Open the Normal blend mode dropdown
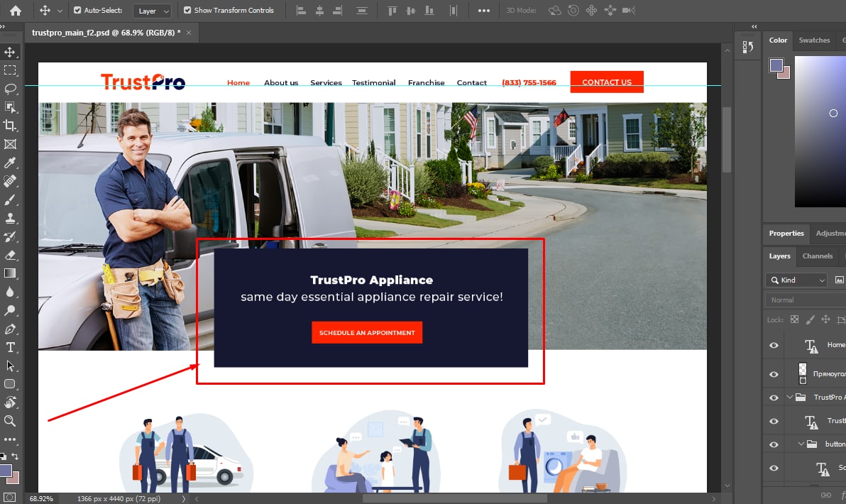Viewport: 846px width, 504px height. pyautogui.click(x=806, y=300)
